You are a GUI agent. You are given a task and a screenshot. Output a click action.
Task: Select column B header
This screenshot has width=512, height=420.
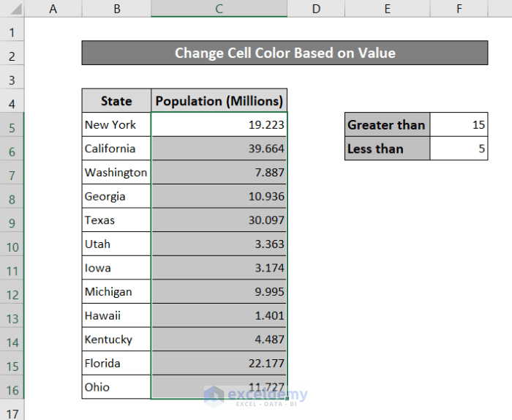coord(116,9)
